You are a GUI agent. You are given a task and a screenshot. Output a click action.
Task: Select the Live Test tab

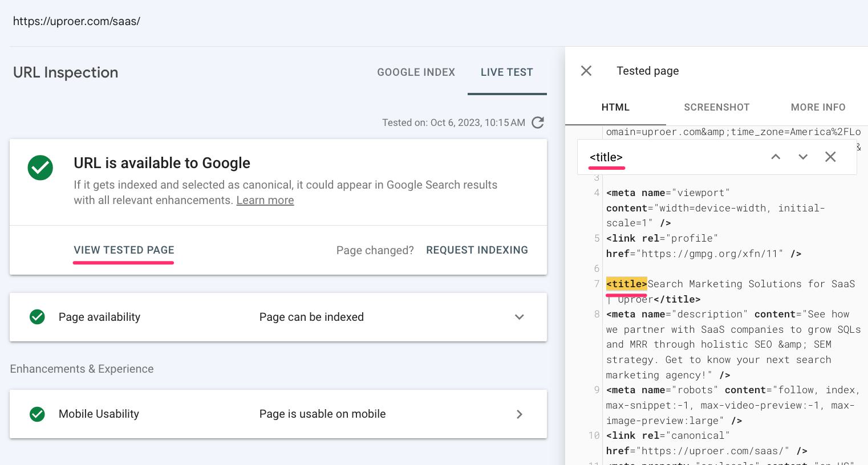[506, 72]
